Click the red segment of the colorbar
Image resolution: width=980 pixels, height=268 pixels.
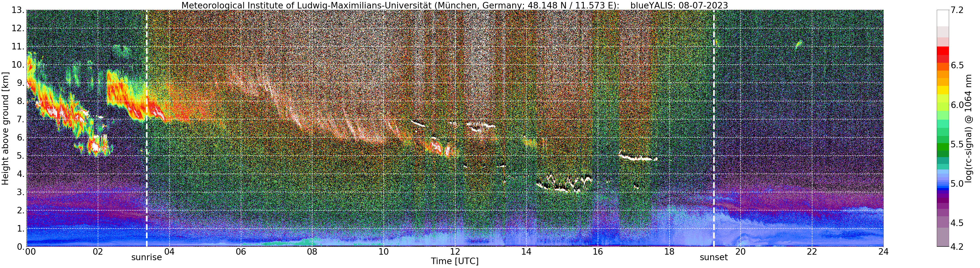pos(943,51)
